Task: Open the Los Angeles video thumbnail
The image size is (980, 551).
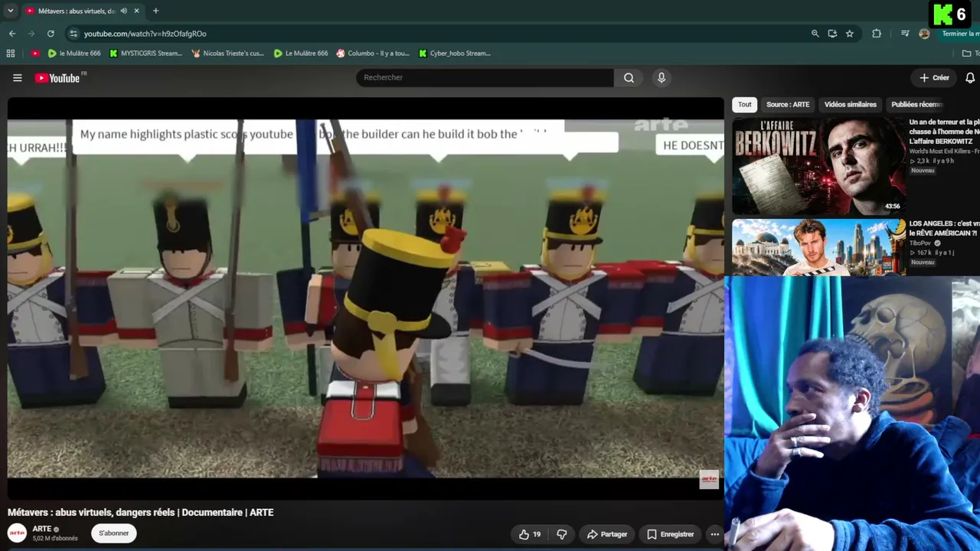Action: [x=818, y=247]
